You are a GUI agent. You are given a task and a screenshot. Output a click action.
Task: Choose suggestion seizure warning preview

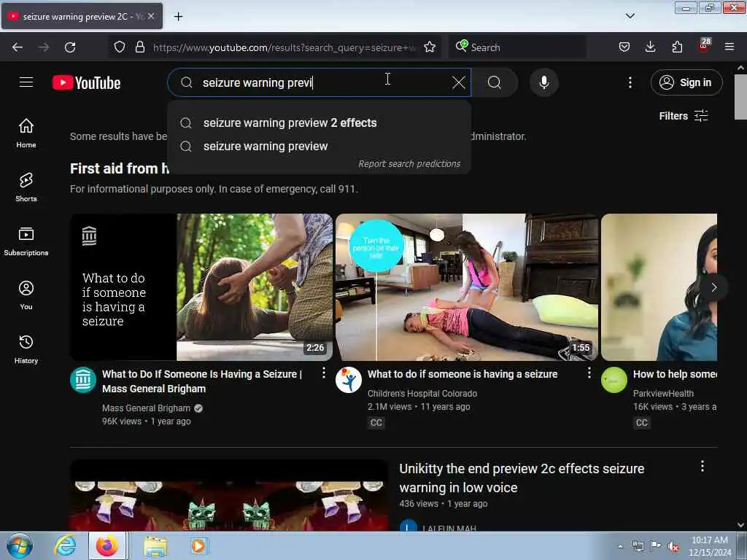coord(320,146)
